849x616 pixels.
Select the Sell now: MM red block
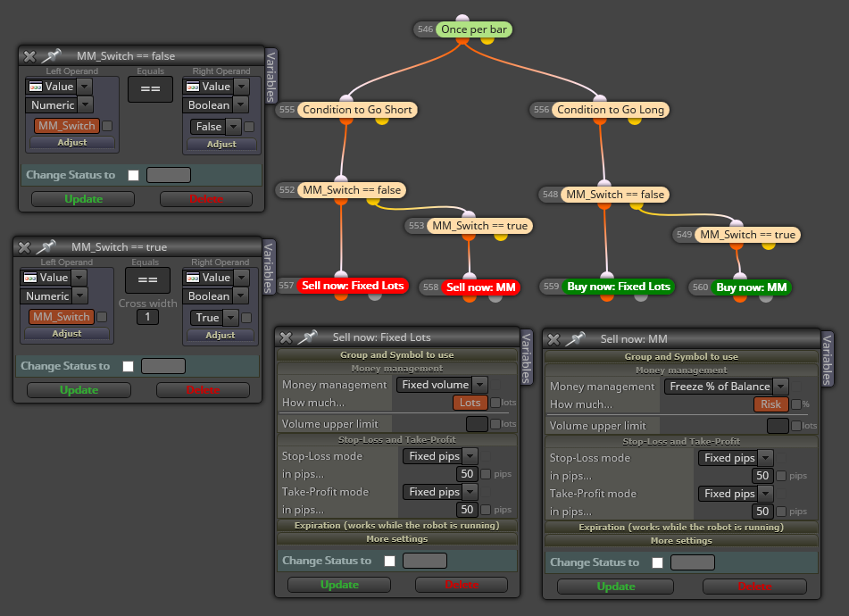[x=481, y=287]
